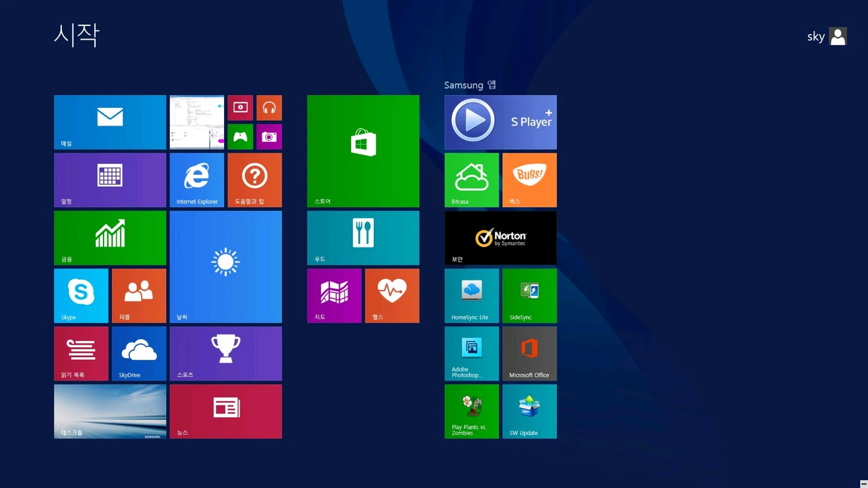The width and height of the screenshot is (868, 488).
Task: Open the SW Update tile
Action: 529,411
